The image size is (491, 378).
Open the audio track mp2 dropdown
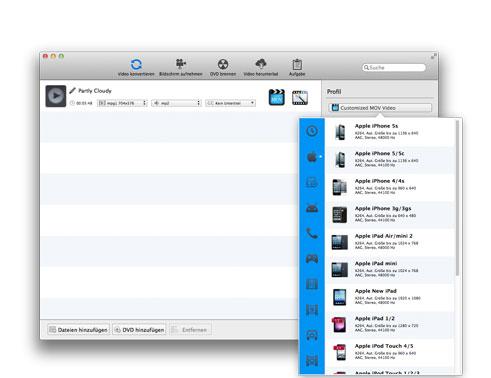[x=176, y=103]
